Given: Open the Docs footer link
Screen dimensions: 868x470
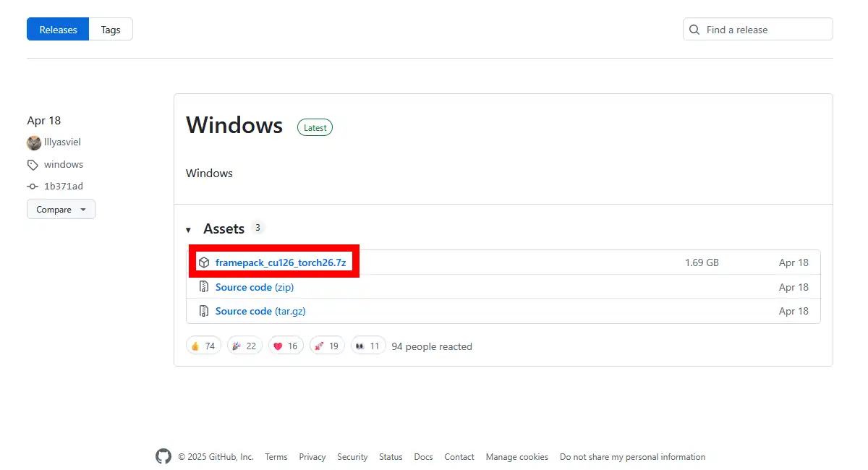Looking at the screenshot, I should tap(423, 457).
